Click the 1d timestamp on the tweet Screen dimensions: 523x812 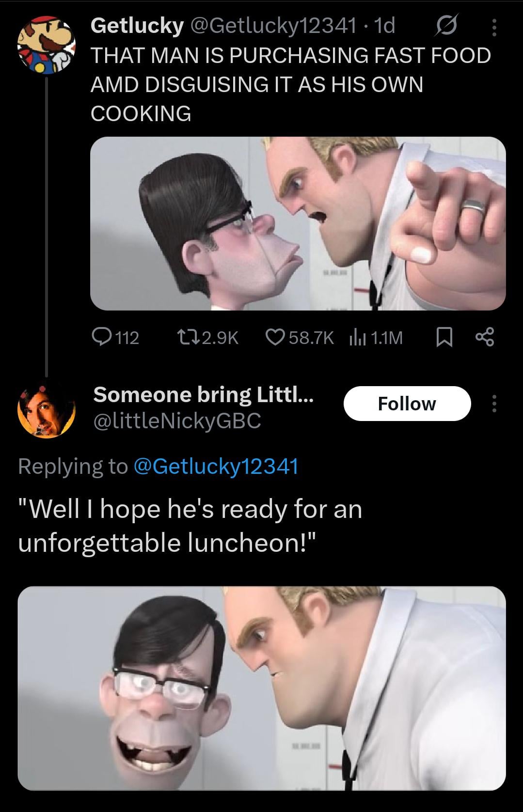pos(385,26)
